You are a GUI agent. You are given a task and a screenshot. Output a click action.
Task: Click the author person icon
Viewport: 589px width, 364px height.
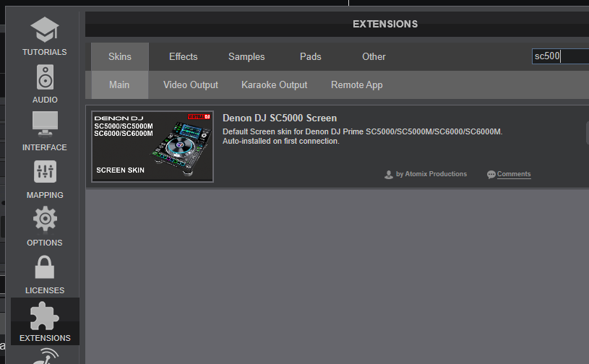(x=389, y=175)
